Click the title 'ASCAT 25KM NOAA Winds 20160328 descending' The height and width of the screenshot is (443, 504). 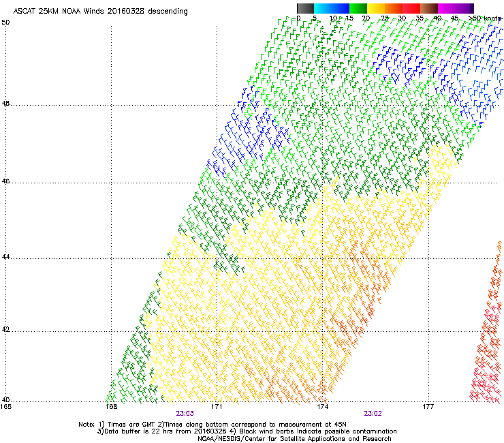(x=100, y=12)
